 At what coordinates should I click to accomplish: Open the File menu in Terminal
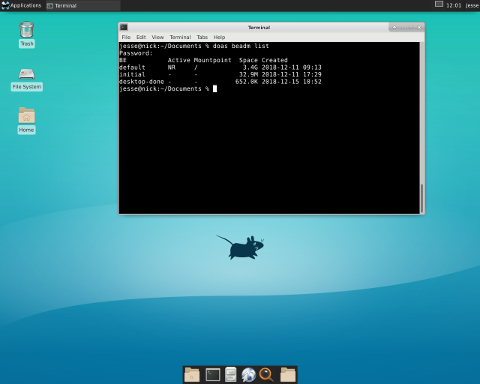pyautogui.click(x=126, y=37)
